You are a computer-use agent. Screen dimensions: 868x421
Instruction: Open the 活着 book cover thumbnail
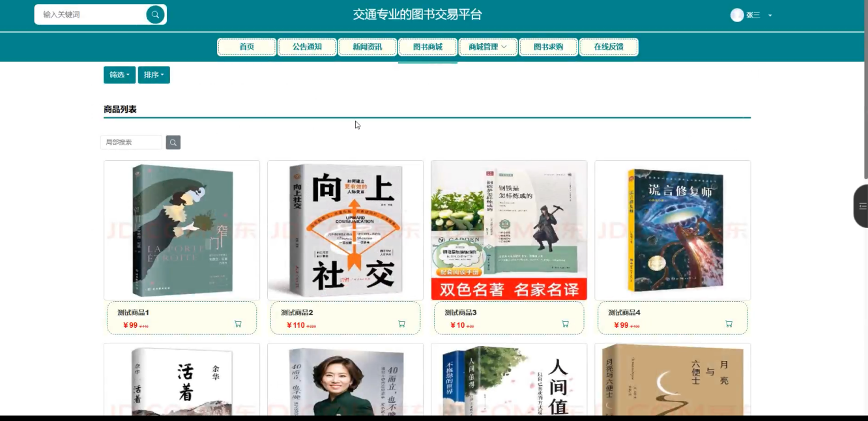pos(182,379)
